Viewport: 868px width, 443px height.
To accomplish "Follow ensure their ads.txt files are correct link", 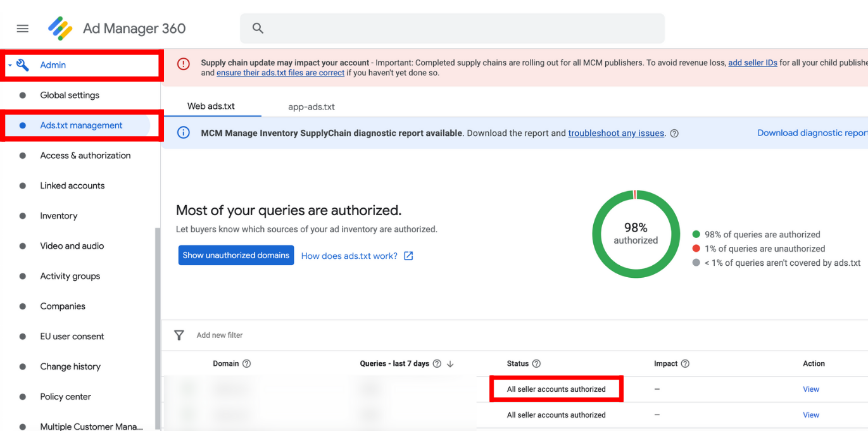I will coord(280,73).
